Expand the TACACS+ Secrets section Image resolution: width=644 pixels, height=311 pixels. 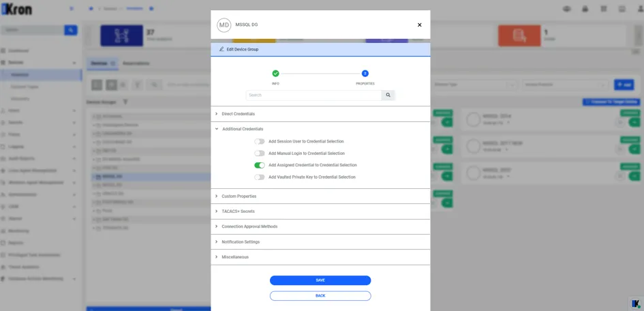coord(320,211)
